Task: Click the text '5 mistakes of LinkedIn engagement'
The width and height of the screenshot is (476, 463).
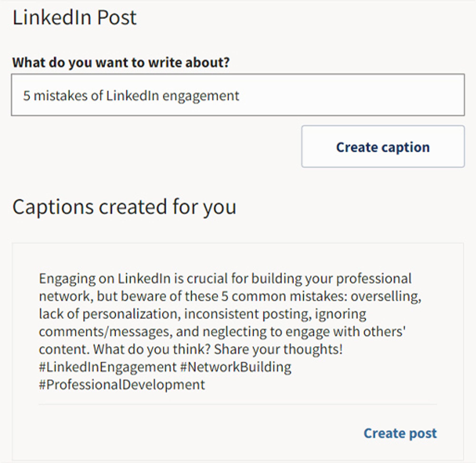Action: [x=131, y=96]
